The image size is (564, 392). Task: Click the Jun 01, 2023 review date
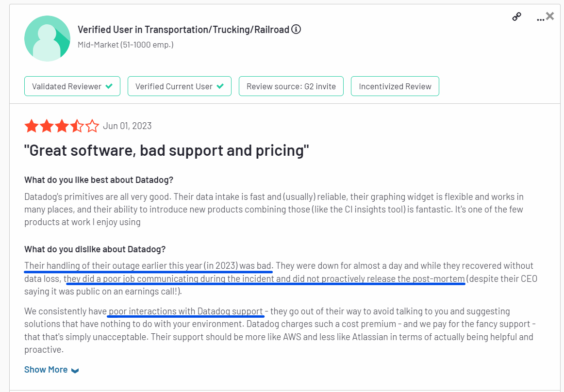tap(127, 126)
